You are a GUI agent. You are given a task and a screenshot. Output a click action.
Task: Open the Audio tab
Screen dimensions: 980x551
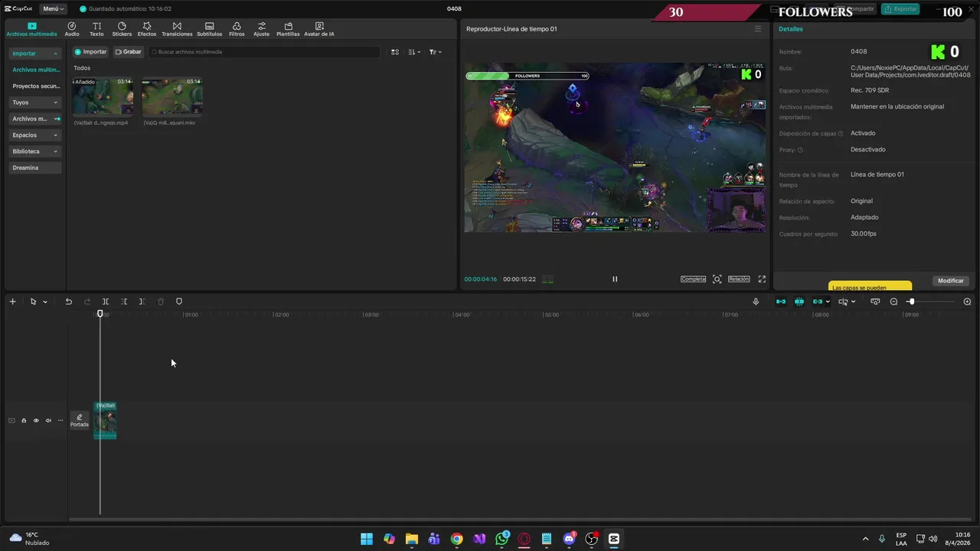click(72, 29)
